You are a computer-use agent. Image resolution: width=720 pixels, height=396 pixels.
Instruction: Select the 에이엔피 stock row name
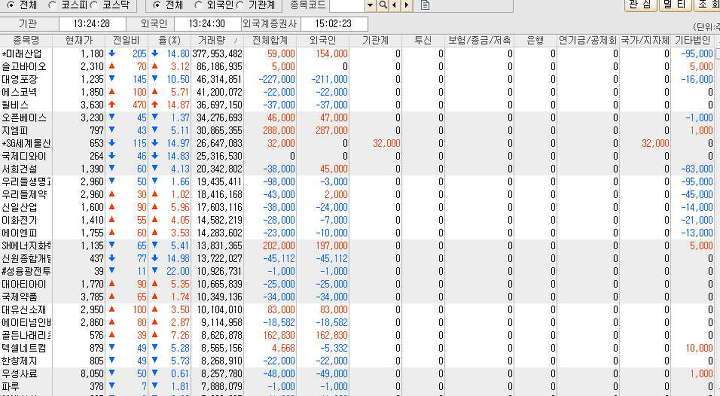coord(19,233)
